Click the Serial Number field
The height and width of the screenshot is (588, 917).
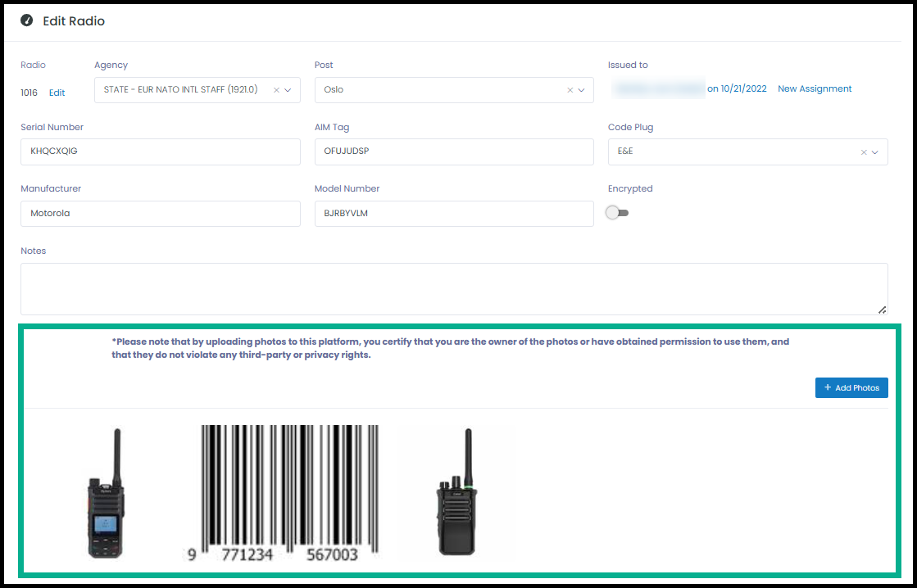161,152
